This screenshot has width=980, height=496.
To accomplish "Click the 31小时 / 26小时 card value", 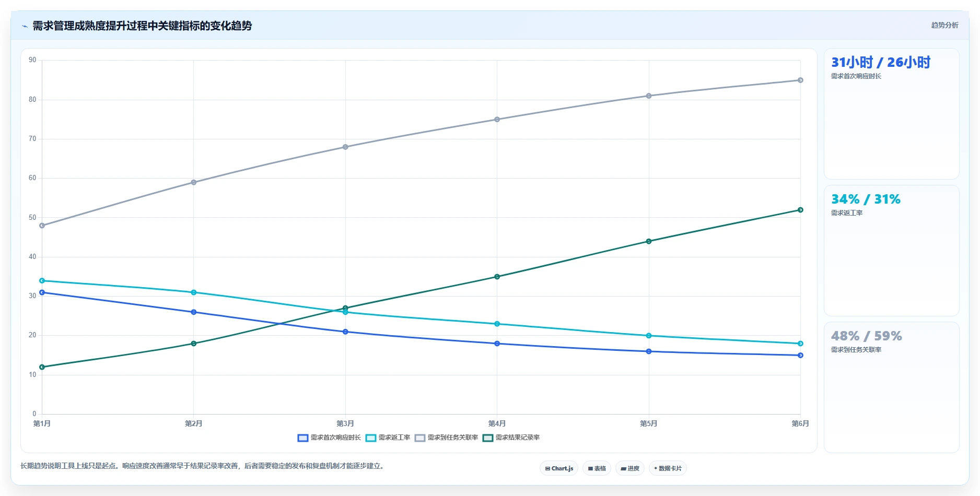I will pyautogui.click(x=881, y=63).
